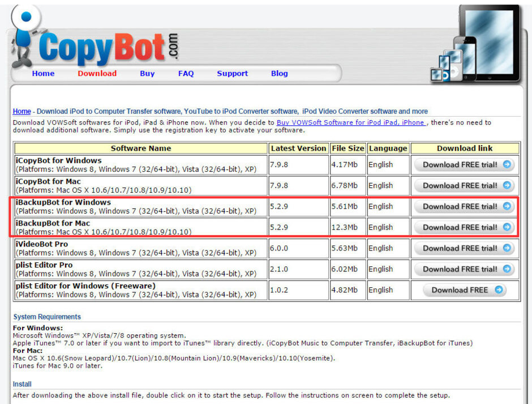
Task: Click the 4.82Mb file size cell
Action: tap(347, 290)
